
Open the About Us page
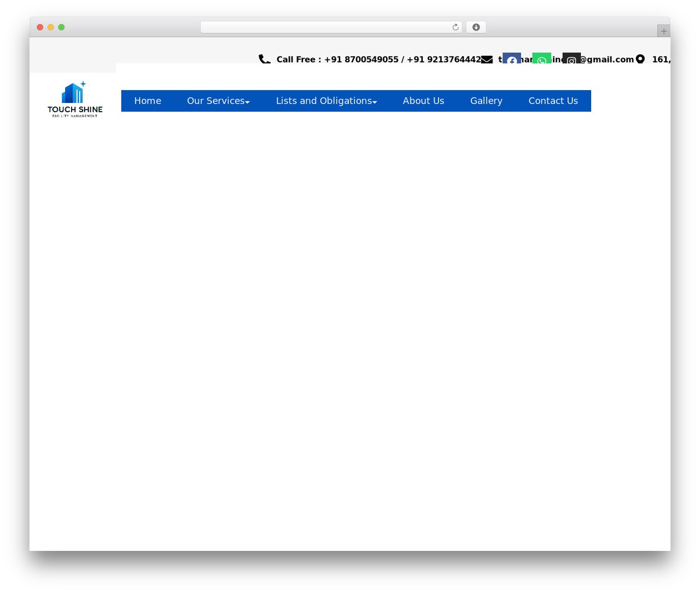pyautogui.click(x=423, y=101)
